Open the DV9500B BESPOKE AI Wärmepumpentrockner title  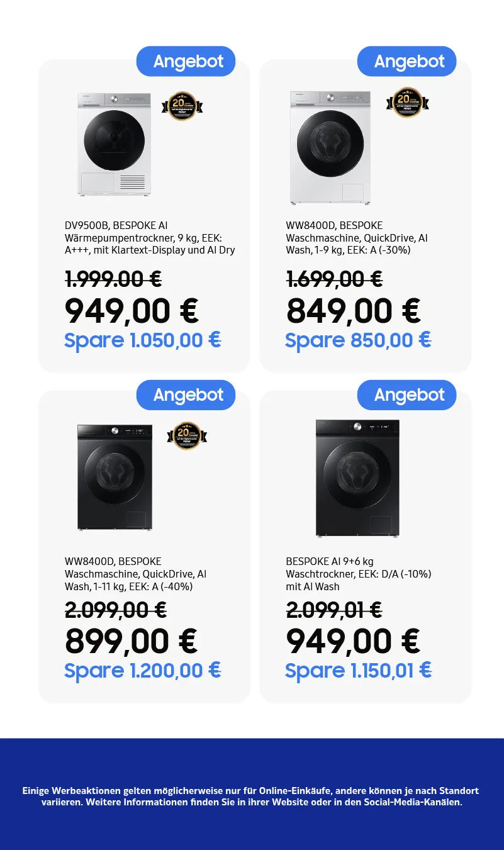pyautogui.click(x=150, y=238)
